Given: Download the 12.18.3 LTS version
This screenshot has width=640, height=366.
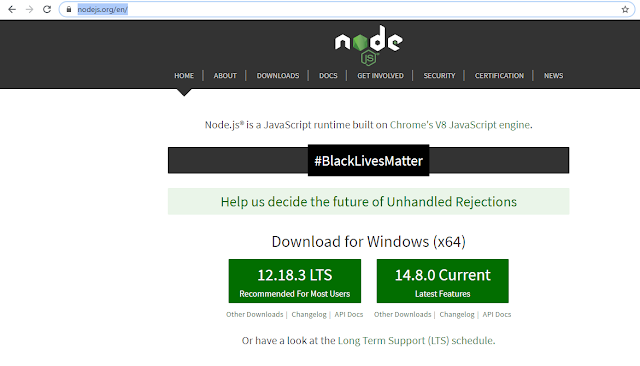Looking at the screenshot, I should click(295, 281).
